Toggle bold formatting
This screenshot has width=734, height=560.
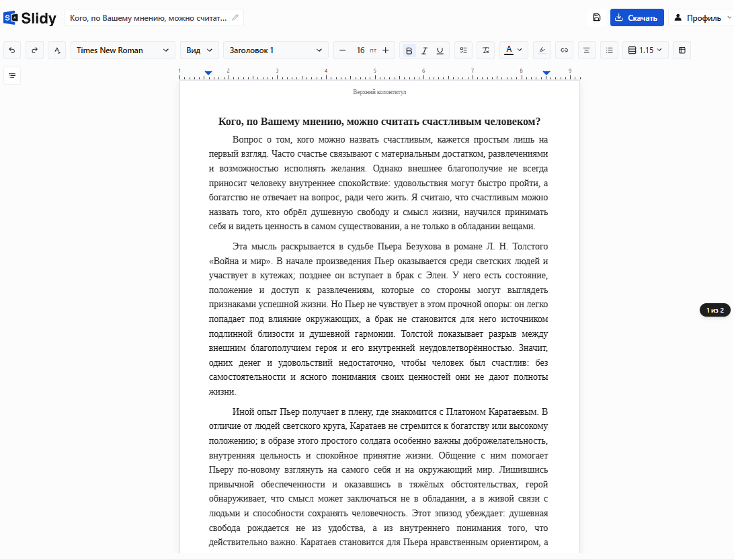point(409,50)
